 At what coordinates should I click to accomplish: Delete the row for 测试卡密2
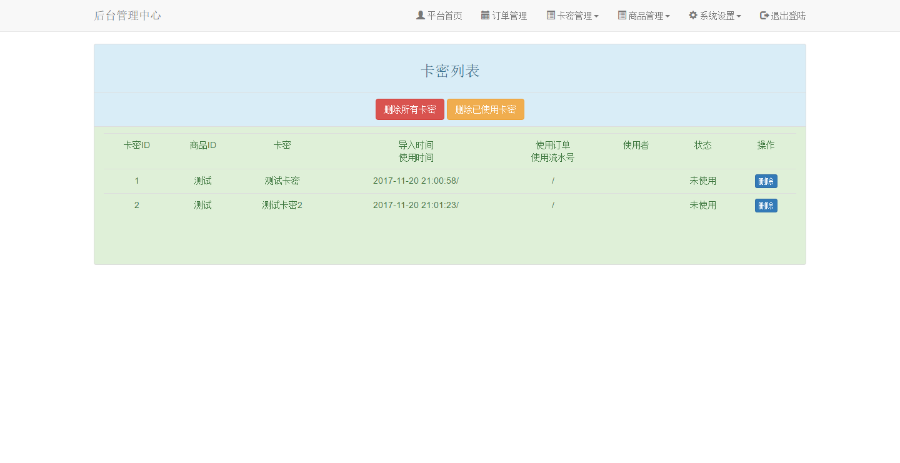(766, 205)
